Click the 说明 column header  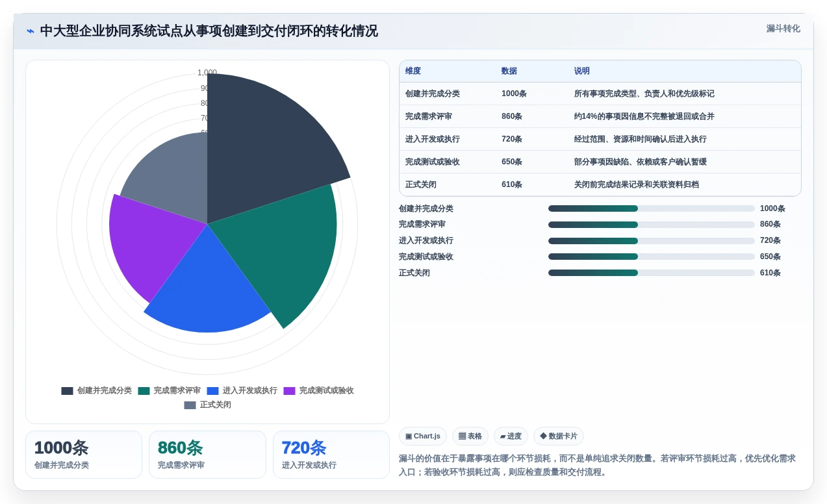[582, 71]
